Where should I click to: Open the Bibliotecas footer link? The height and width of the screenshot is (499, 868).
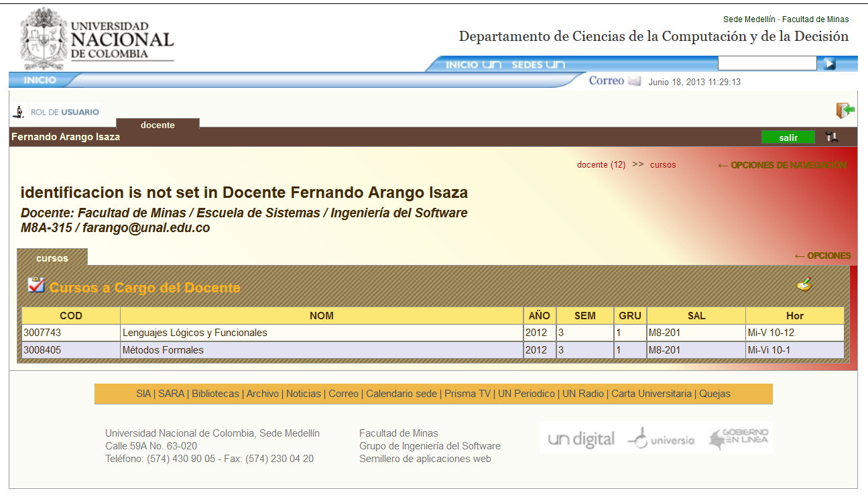[215, 394]
